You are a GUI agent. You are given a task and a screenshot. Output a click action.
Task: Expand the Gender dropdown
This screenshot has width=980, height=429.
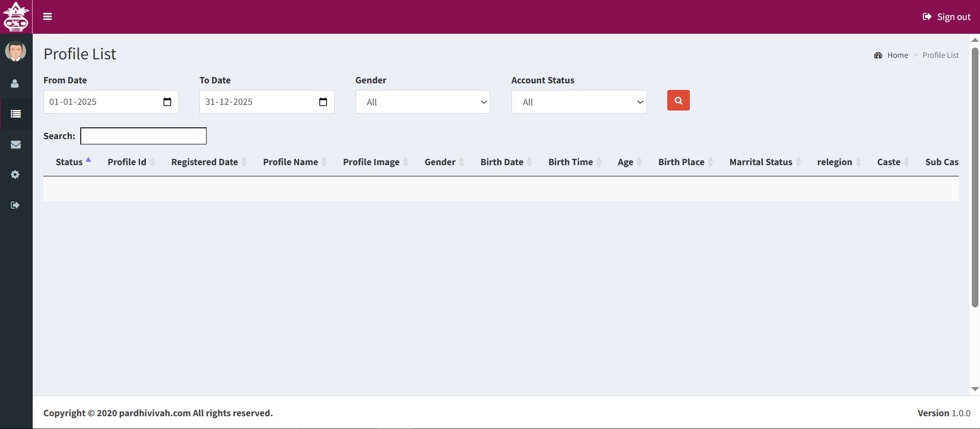423,102
